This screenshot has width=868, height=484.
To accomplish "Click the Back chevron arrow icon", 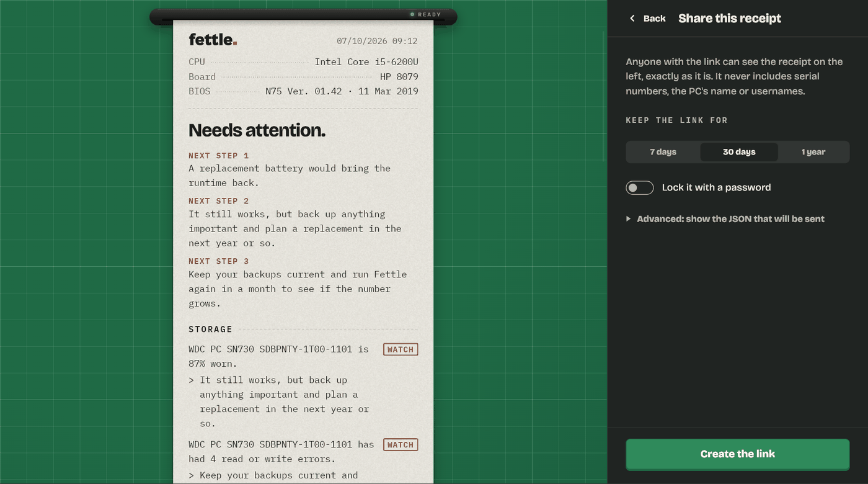I will coord(632,19).
